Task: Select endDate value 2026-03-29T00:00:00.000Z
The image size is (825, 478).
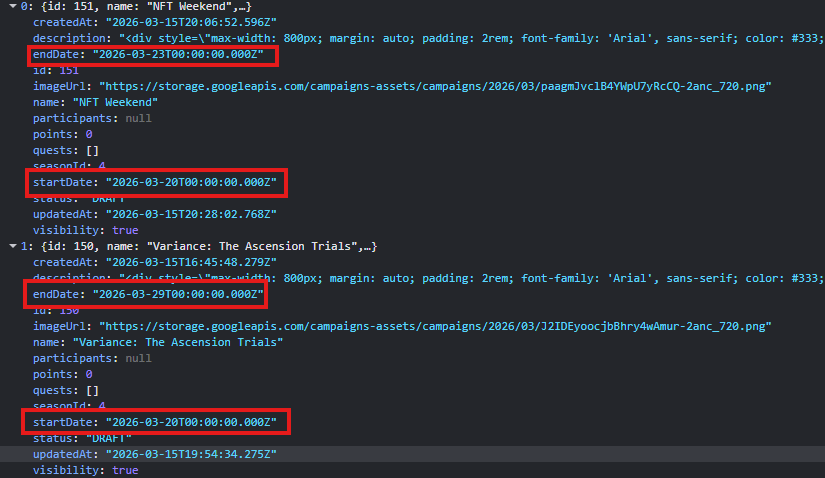Action: pyautogui.click(x=178, y=294)
